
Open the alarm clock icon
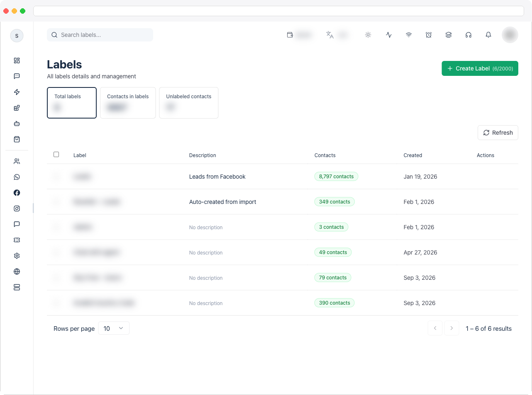click(429, 35)
